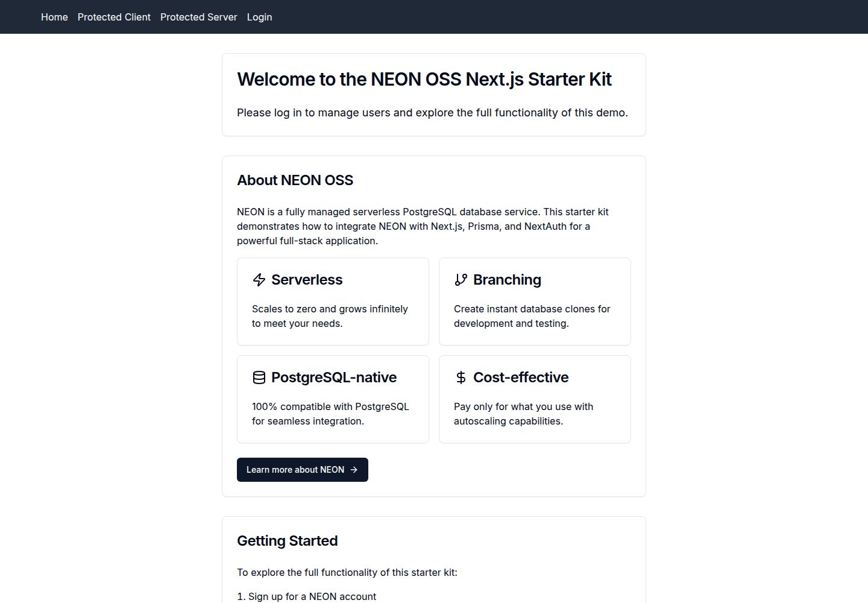868x603 pixels.
Task: Click 'To explore the full functionality' line
Action: [347, 572]
